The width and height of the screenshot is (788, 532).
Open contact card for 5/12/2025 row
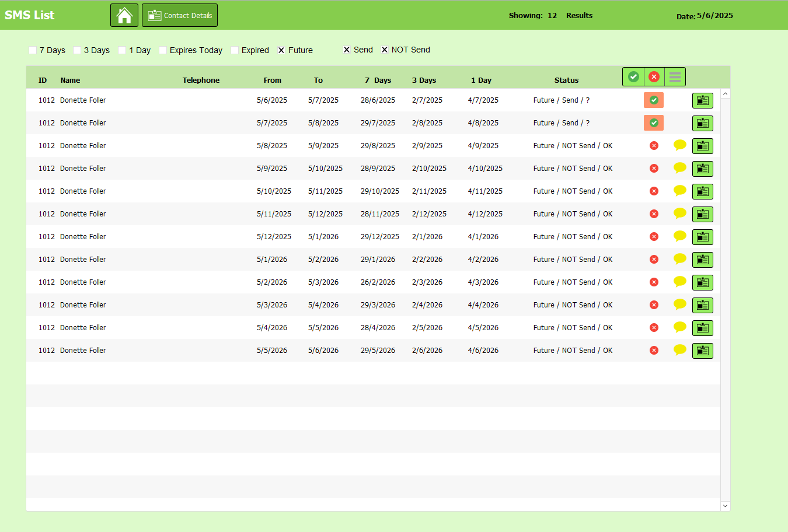(703, 237)
